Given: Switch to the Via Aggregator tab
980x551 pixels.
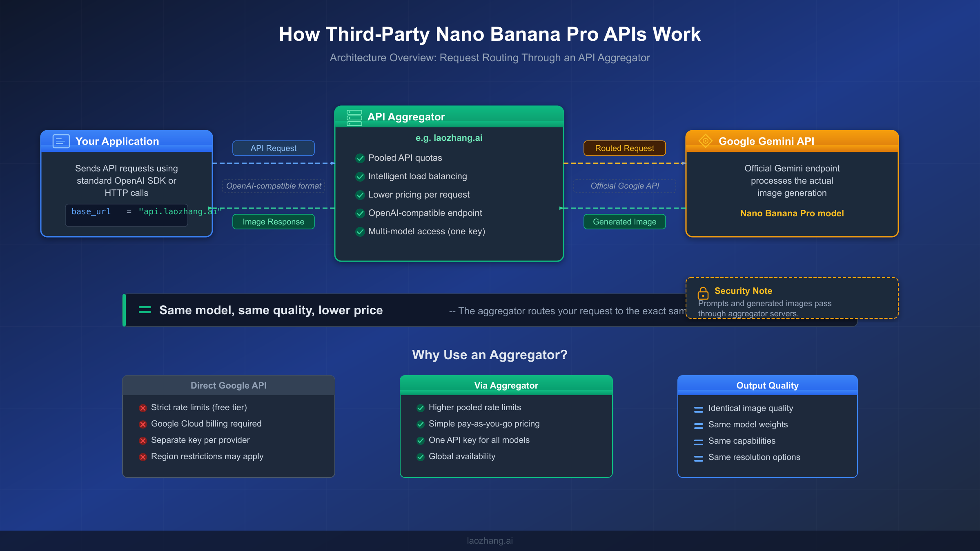Looking at the screenshot, I should (x=506, y=385).
